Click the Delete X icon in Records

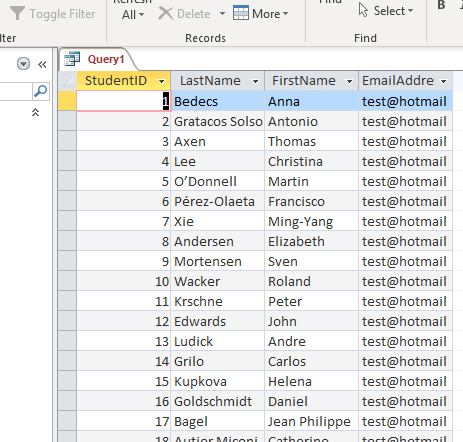(165, 14)
